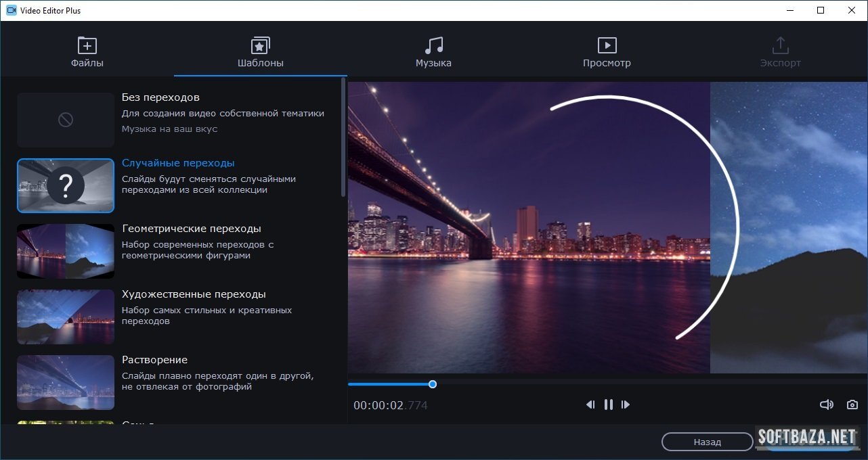This screenshot has height=460, width=868.
Task: Click the Video Editor Plus app icon
Action: [x=11, y=11]
